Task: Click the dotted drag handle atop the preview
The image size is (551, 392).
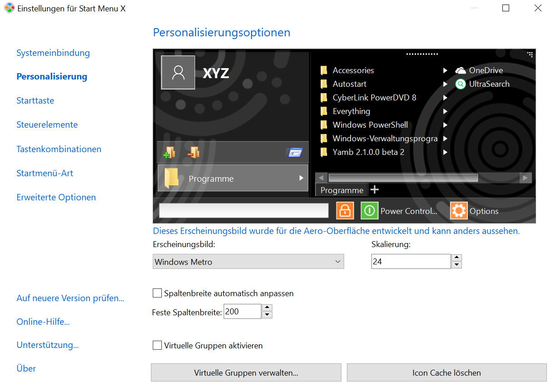Action: coord(422,54)
